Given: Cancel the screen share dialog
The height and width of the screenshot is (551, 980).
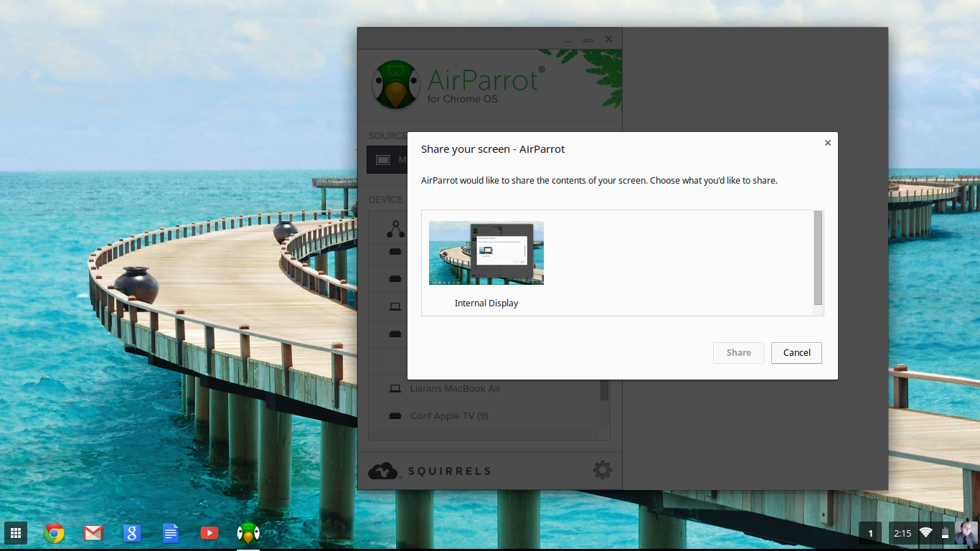Looking at the screenshot, I should click(796, 353).
